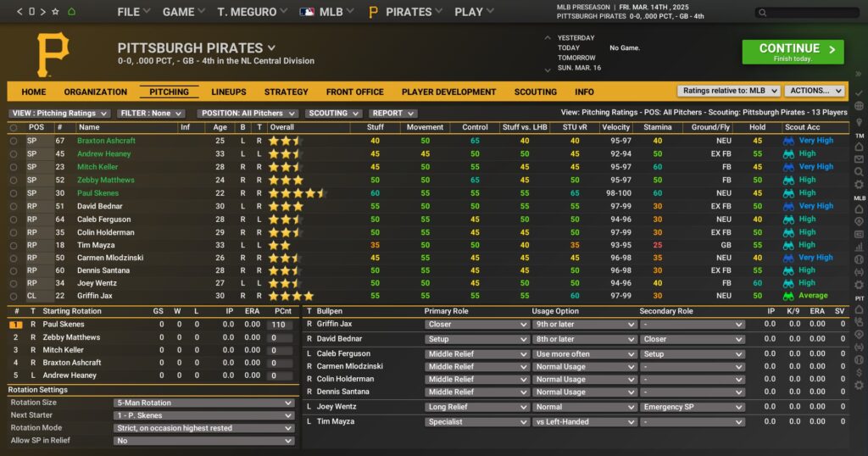
Task: Go forward with the right arrow icon
Action: click(x=42, y=12)
